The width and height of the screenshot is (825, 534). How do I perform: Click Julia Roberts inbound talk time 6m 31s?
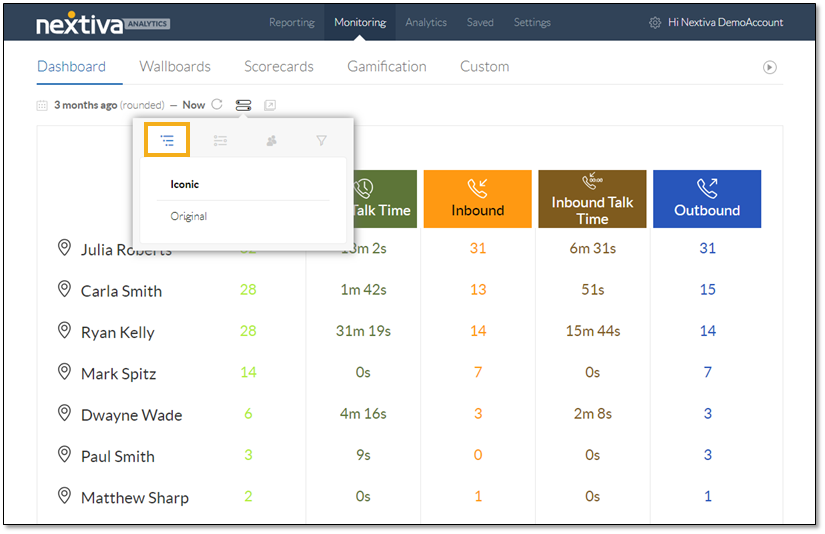(593, 248)
